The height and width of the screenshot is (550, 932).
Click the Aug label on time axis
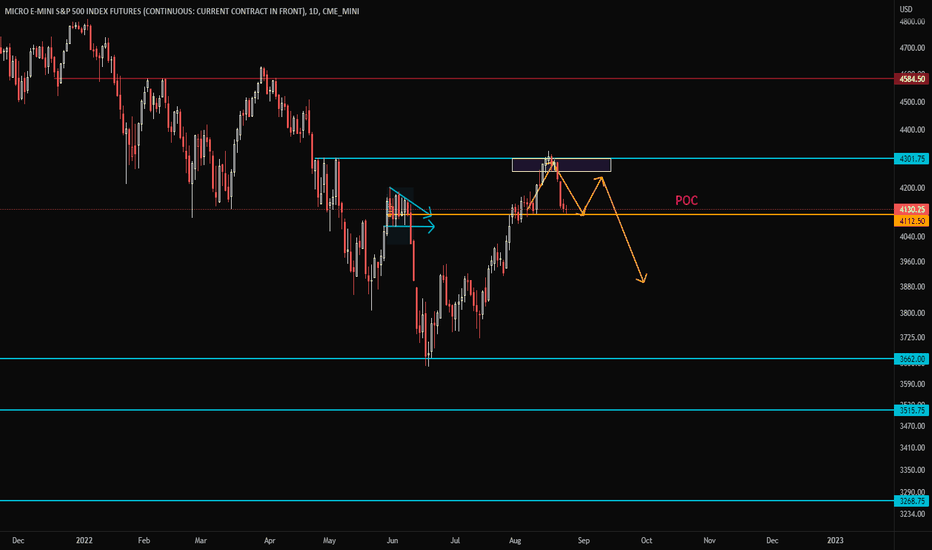pos(515,540)
